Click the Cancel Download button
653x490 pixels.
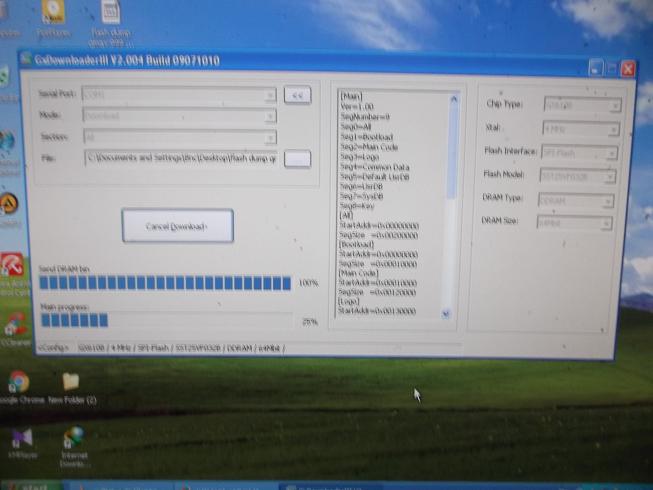point(177,226)
